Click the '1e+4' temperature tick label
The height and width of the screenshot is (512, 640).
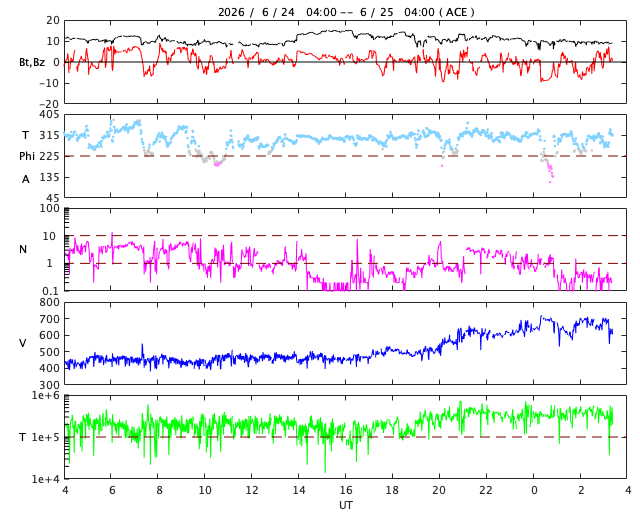(x=46, y=479)
